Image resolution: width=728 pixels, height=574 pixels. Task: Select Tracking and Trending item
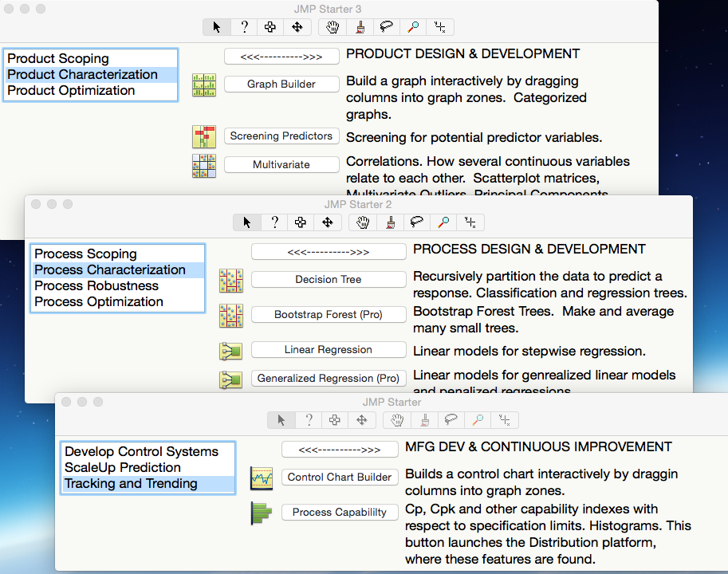tap(148, 483)
